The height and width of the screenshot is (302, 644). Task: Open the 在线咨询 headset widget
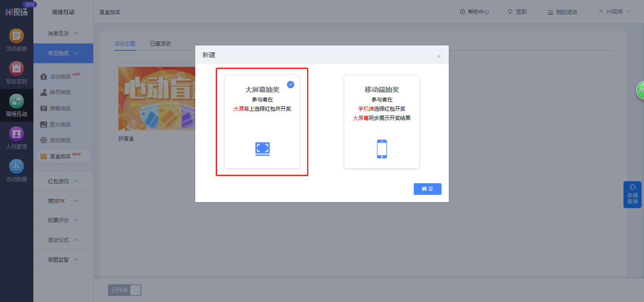pyautogui.click(x=632, y=194)
